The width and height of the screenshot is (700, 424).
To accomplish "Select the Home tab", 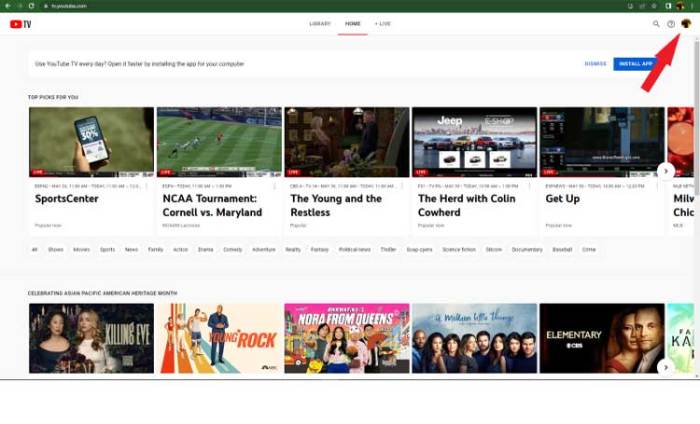I will pos(353,24).
